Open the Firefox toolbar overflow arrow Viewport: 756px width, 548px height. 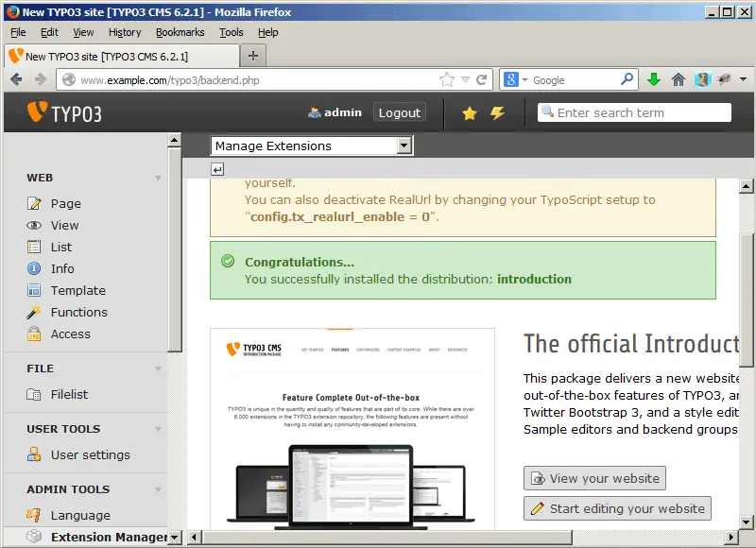(743, 79)
